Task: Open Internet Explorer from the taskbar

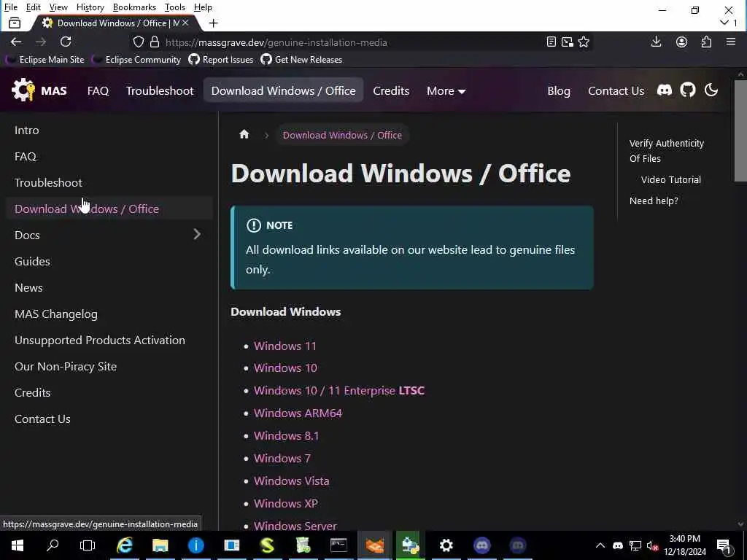Action: (124, 545)
